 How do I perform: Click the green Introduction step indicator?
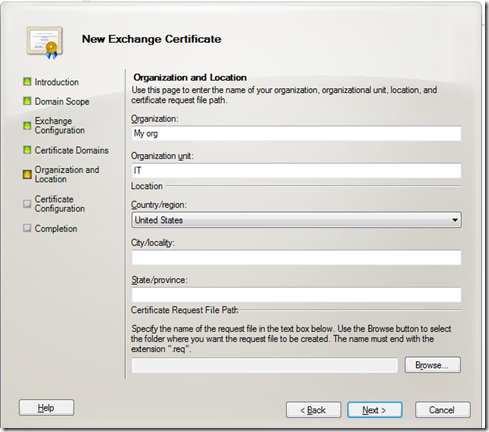pos(27,82)
